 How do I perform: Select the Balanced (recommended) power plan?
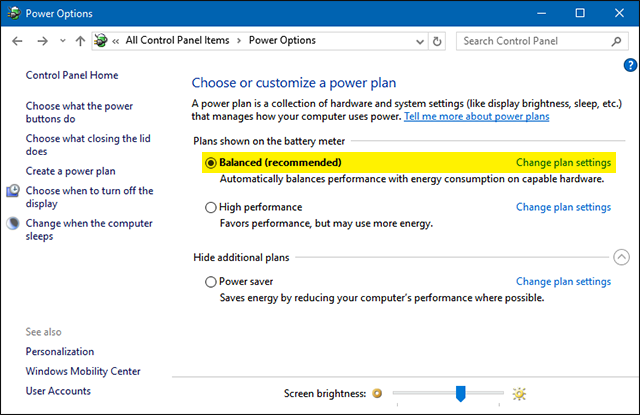211,162
